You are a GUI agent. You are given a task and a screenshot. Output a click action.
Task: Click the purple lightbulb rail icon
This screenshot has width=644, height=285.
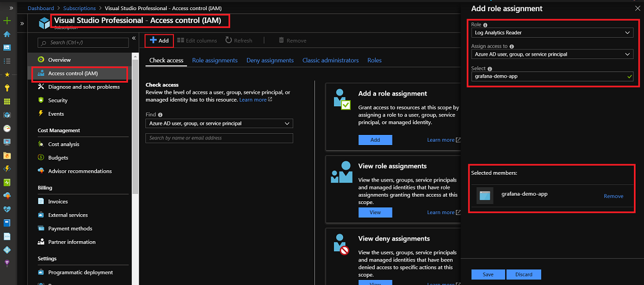[x=7, y=263]
